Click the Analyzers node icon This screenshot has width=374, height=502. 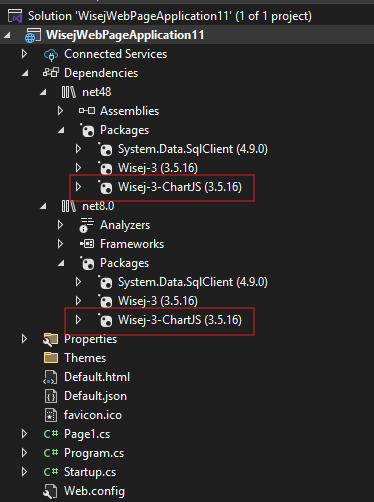(87, 225)
